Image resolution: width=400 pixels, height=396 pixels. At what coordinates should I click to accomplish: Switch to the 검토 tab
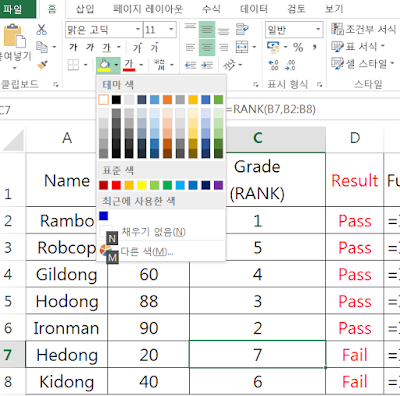(296, 9)
